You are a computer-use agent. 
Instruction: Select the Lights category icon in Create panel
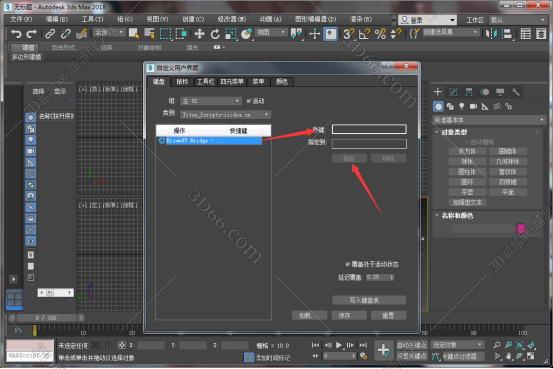(461, 106)
